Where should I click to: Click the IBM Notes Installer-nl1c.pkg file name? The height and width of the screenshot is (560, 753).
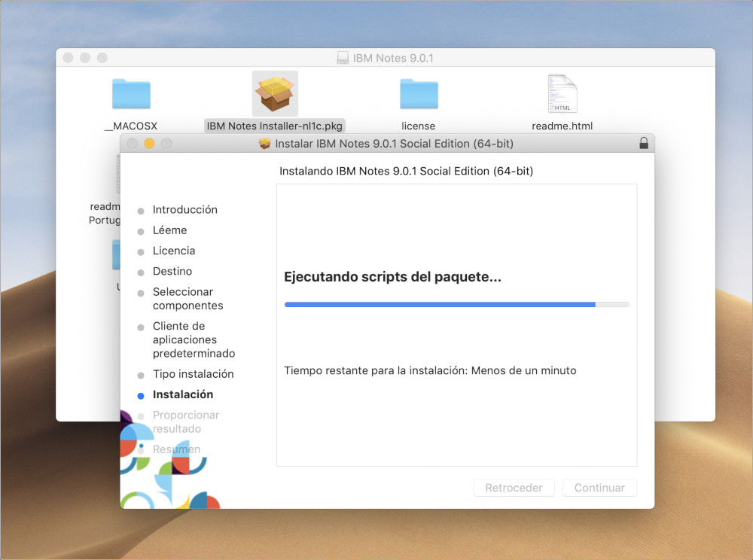pyautogui.click(x=275, y=126)
